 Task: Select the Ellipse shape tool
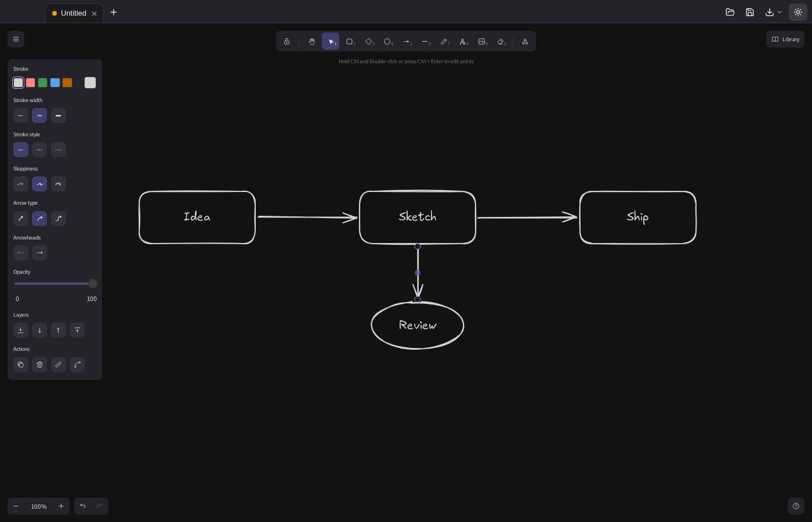point(388,41)
